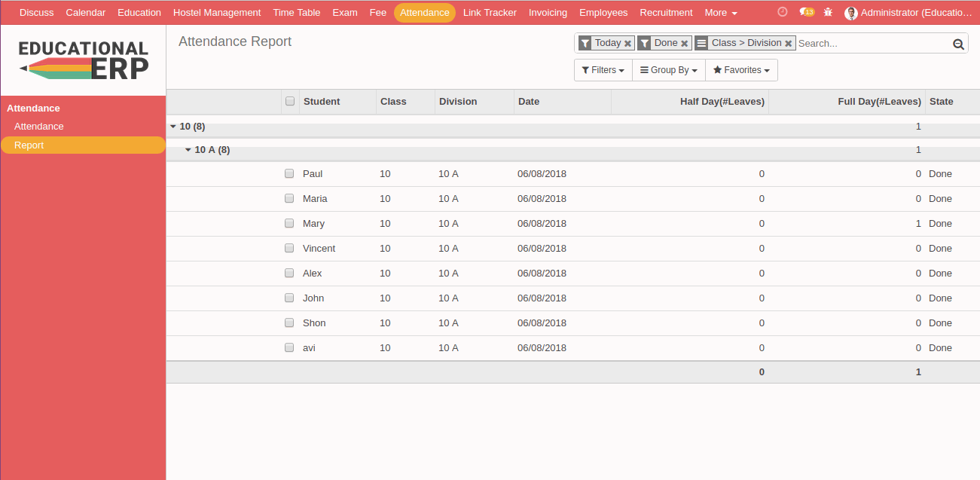
Task: Switch to the Time Table menu
Action: coord(296,13)
